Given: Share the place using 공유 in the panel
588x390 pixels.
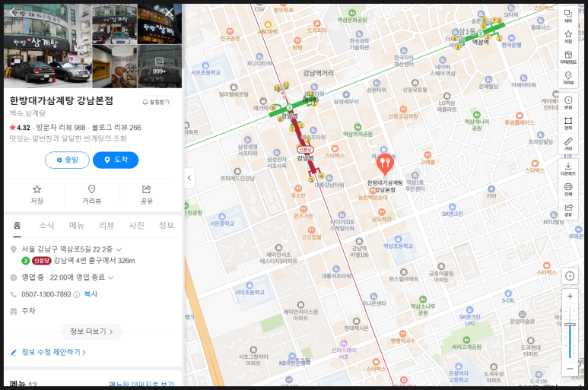Looking at the screenshot, I should click(x=146, y=195).
